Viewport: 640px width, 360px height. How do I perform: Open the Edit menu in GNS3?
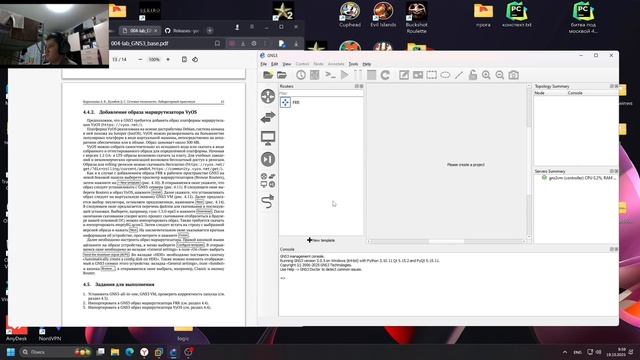(274, 64)
